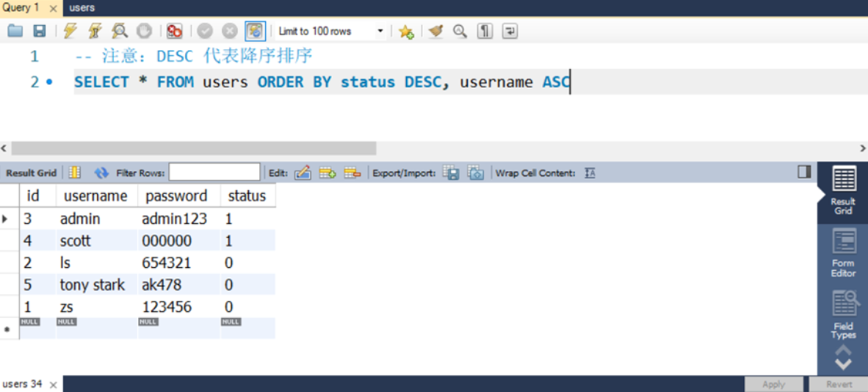868x392 pixels.
Task: Insert new row icon in Edit group
Action: pos(328,173)
